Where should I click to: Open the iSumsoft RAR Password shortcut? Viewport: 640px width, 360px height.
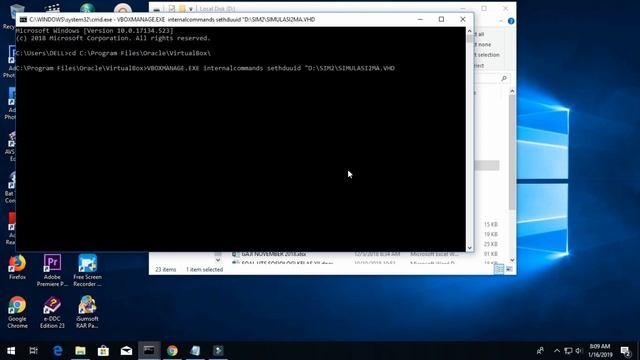[x=87, y=312]
